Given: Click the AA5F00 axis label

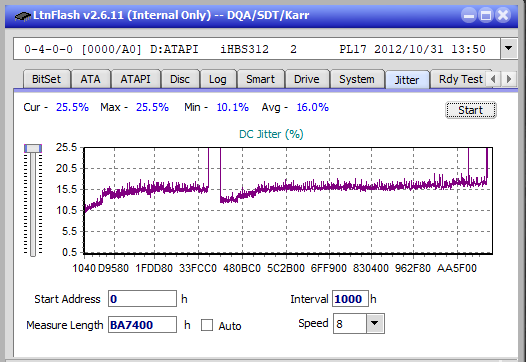Looking at the screenshot, I should pos(457,268).
